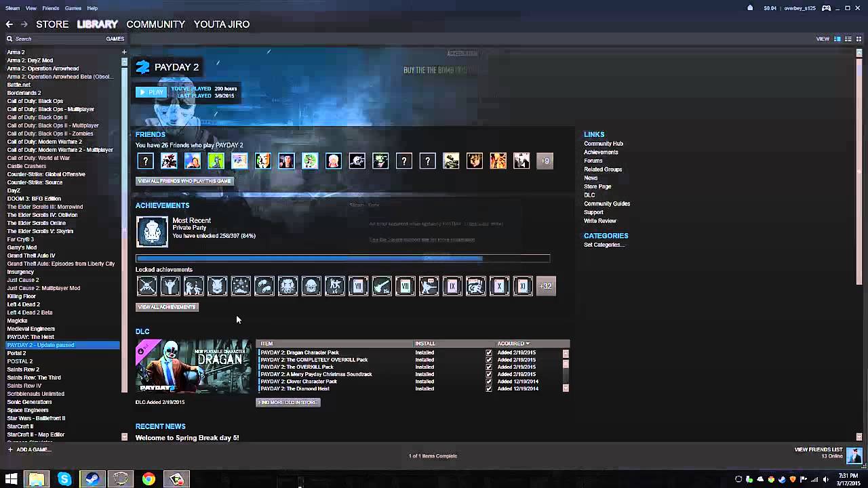Open the Help menu
The image size is (868, 488).
92,8
